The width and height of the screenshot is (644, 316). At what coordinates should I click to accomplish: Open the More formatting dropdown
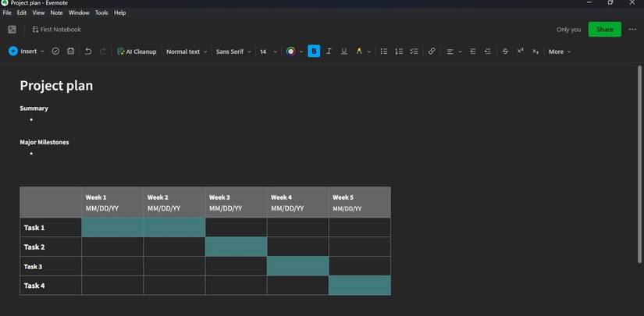click(x=560, y=51)
